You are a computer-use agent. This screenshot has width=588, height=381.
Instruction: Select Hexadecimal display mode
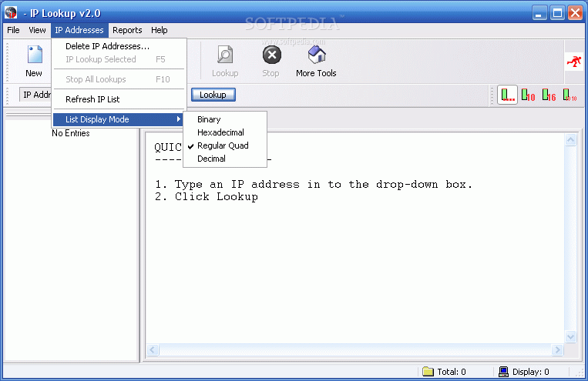(225, 132)
